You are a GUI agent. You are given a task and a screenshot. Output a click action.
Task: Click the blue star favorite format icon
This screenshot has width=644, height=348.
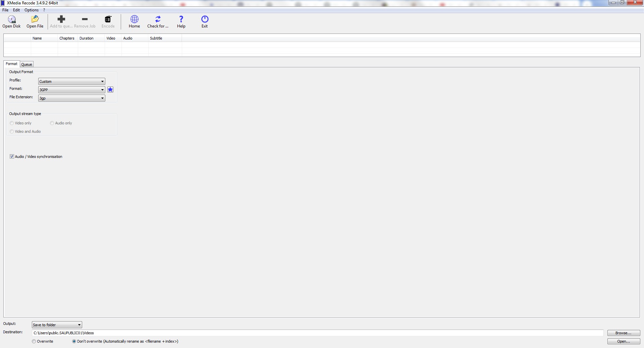pos(110,90)
